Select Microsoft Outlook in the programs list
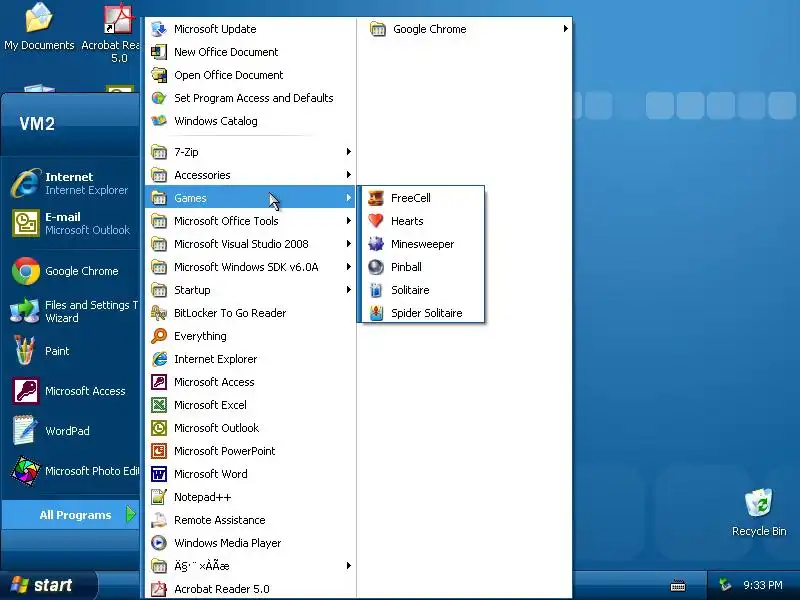Viewport: 800px width, 600px height. click(251, 428)
